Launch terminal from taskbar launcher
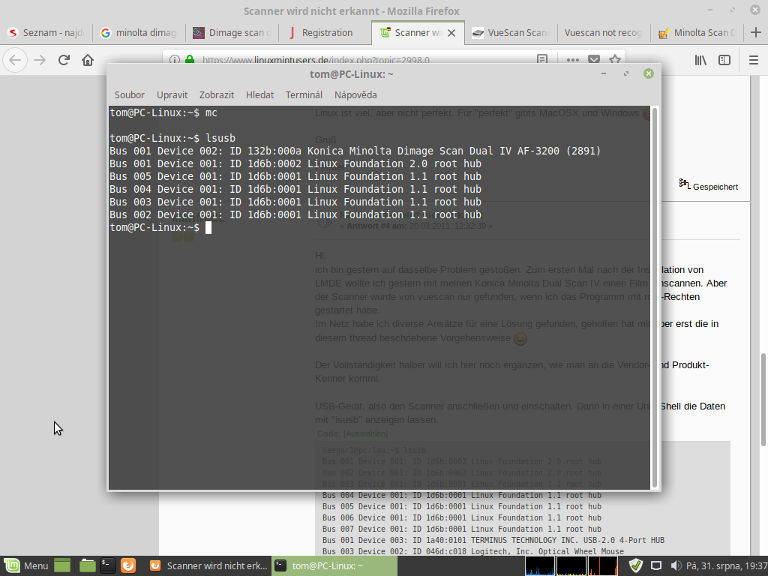The width and height of the screenshot is (768, 576). [x=107, y=566]
